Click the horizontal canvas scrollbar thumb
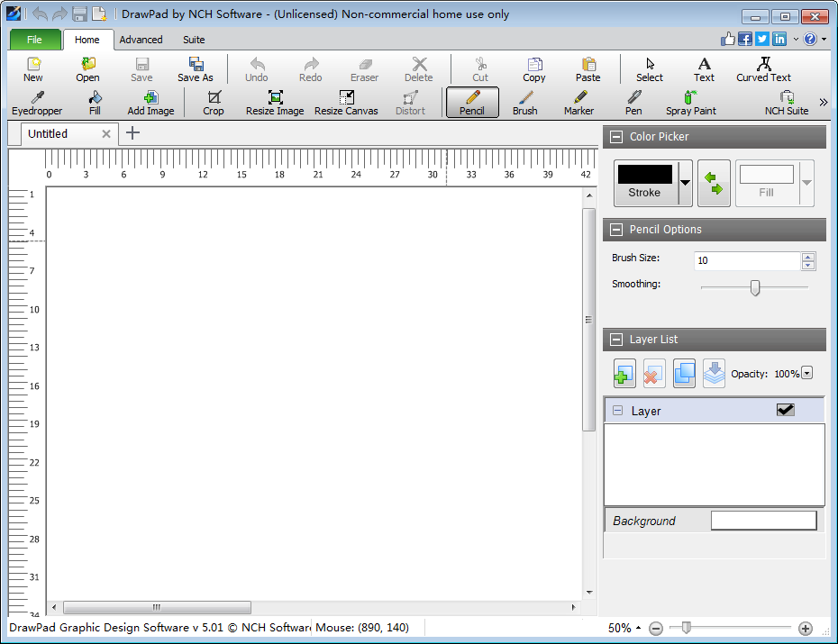Screen dimensions: 838x644 (157, 607)
